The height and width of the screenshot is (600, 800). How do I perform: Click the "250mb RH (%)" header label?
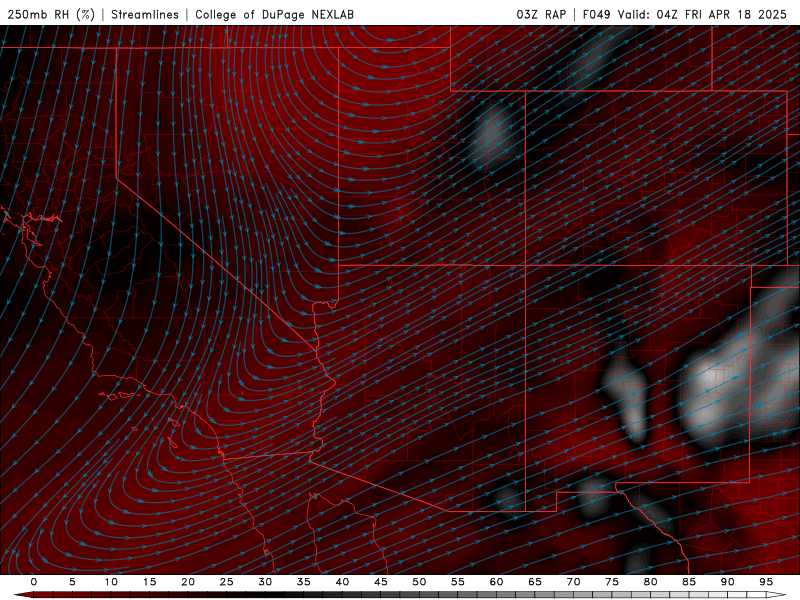coord(51,14)
